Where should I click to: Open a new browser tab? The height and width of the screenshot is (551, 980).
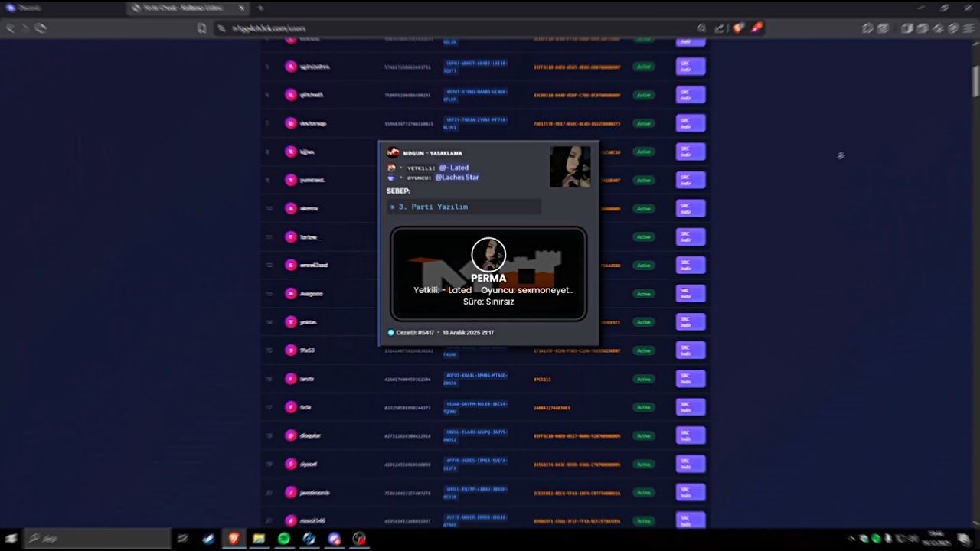click(260, 8)
